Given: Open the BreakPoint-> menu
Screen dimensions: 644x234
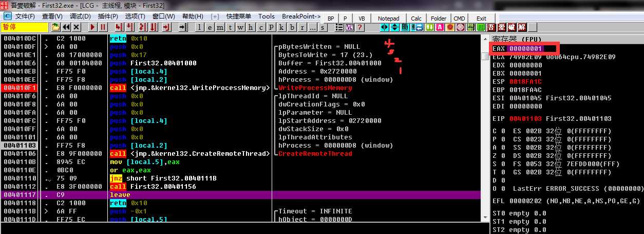Looking at the screenshot, I should click(x=301, y=16).
